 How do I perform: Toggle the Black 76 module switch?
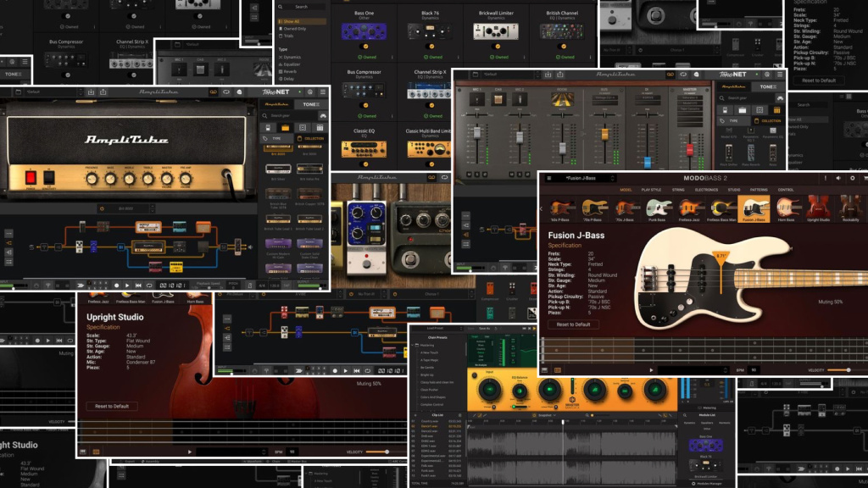tap(430, 47)
